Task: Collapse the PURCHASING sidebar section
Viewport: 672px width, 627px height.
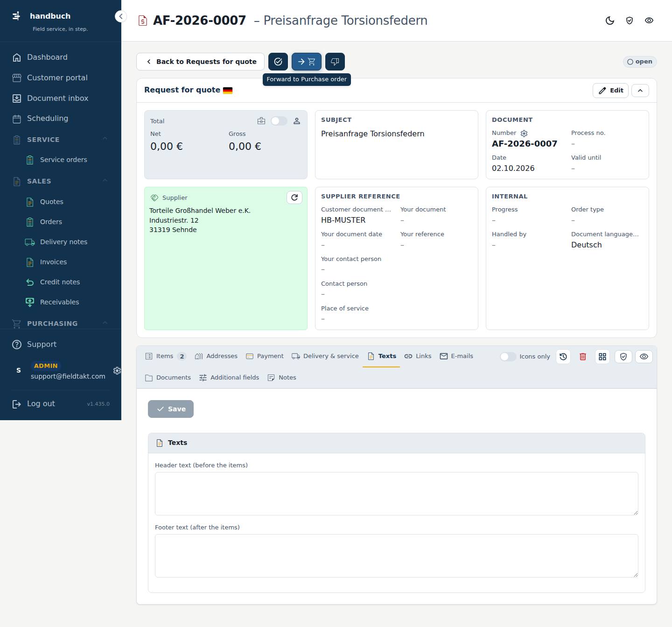Action: [x=105, y=323]
